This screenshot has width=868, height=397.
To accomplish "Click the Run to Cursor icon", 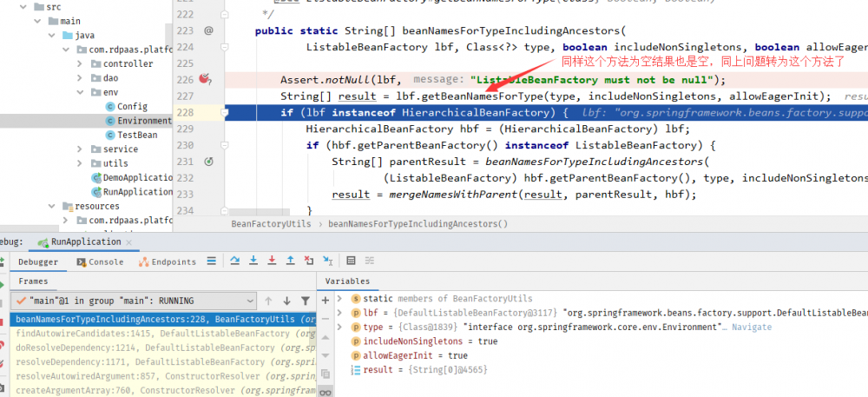I will coord(328,261).
